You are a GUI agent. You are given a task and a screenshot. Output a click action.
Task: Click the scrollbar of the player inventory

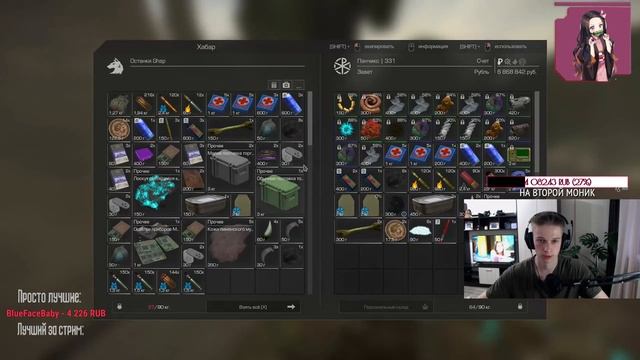537,133
